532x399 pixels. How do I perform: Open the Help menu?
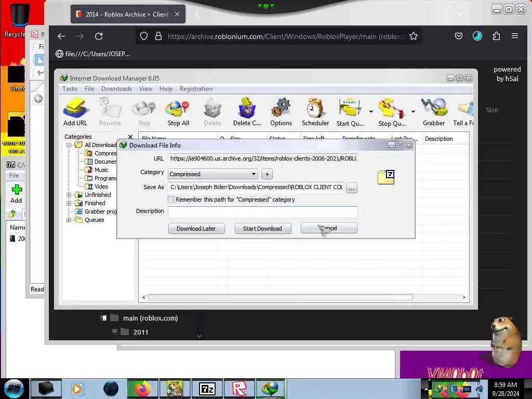pos(166,88)
